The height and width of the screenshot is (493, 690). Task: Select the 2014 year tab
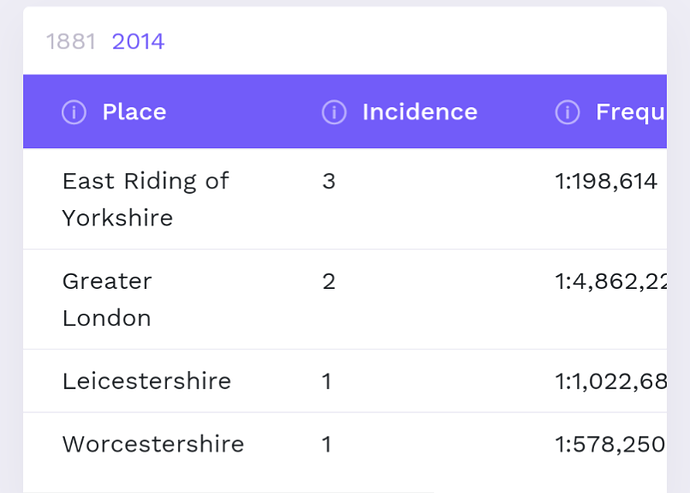click(x=138, y=41)
